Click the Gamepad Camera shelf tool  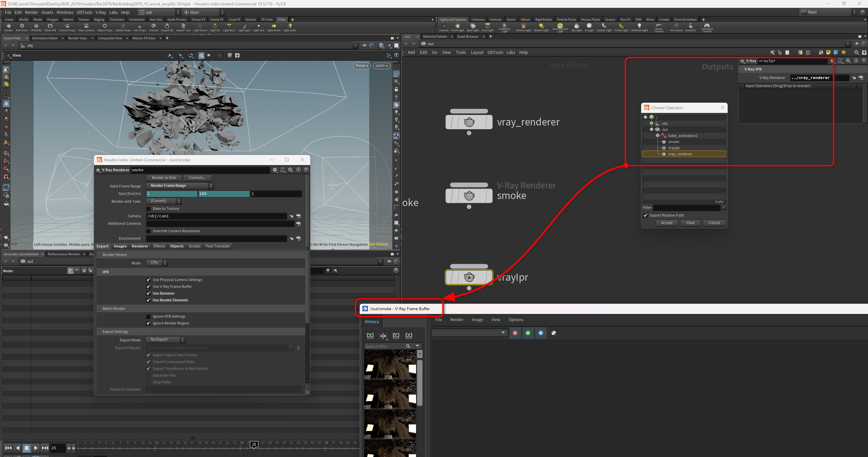(x=707, y=27)
